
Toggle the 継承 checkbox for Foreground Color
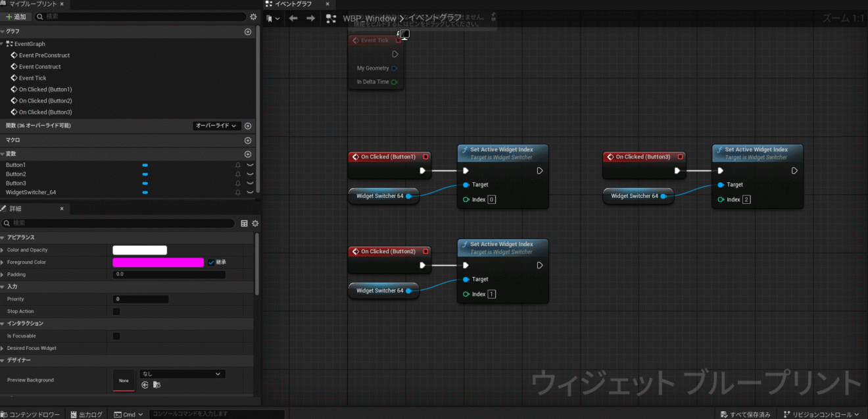pos(212,262)
